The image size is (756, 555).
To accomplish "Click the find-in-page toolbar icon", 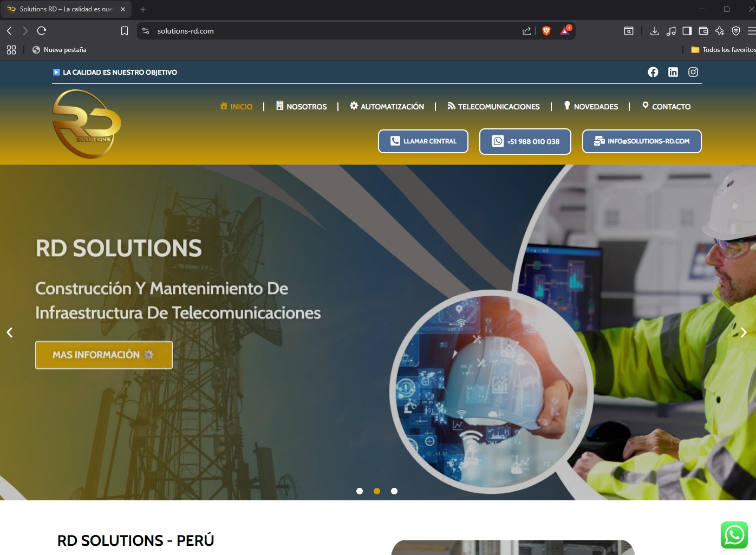I will 629,31.
